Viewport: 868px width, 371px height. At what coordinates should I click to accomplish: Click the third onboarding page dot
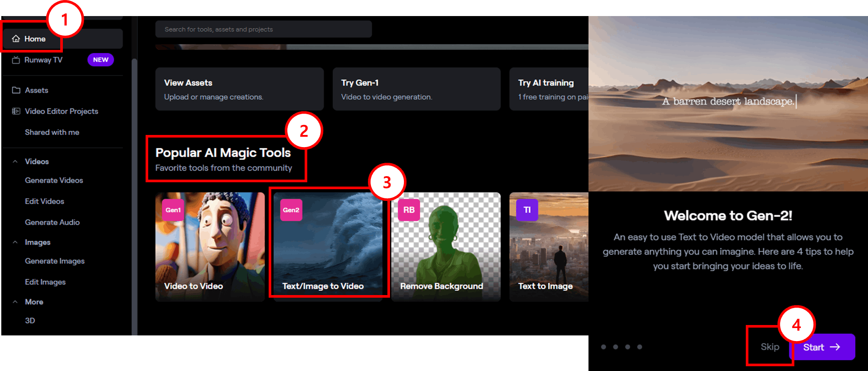[x=627, y=347]
